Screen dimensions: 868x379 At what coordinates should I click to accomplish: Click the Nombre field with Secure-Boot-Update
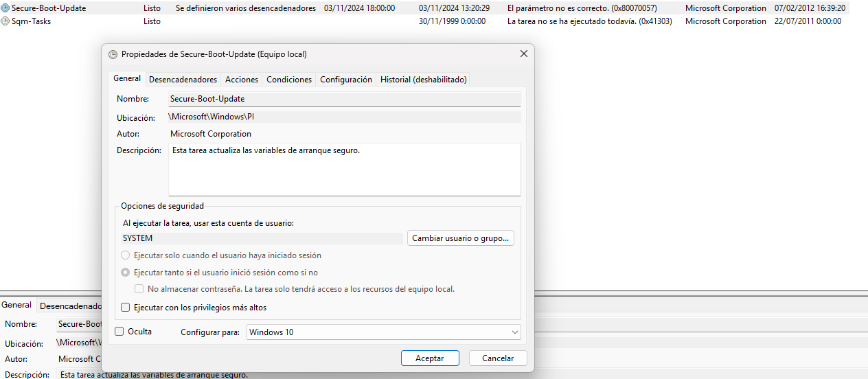344,99
